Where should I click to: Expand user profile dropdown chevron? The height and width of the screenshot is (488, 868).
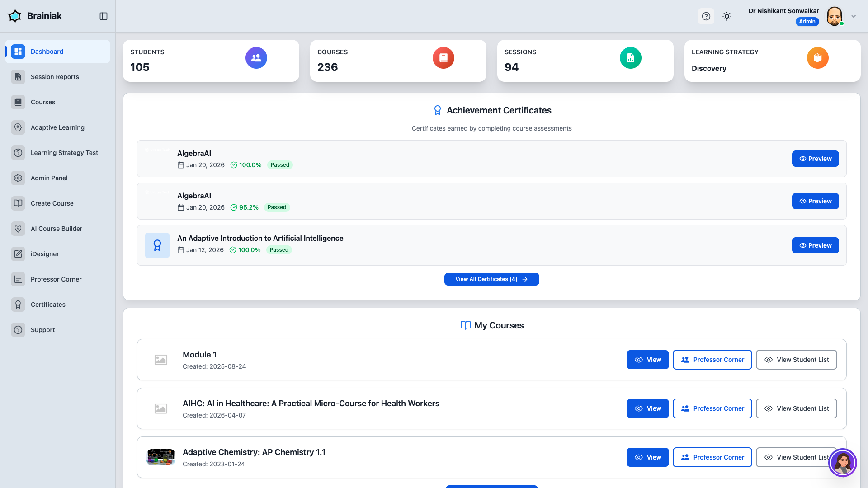click(x=854, y=16)
